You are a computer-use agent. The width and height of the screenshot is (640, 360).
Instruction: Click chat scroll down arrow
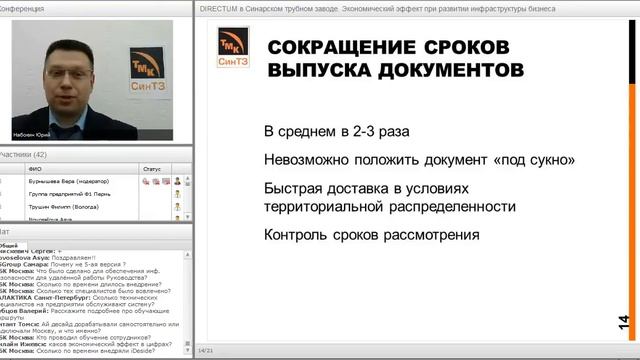coord(188,350)
